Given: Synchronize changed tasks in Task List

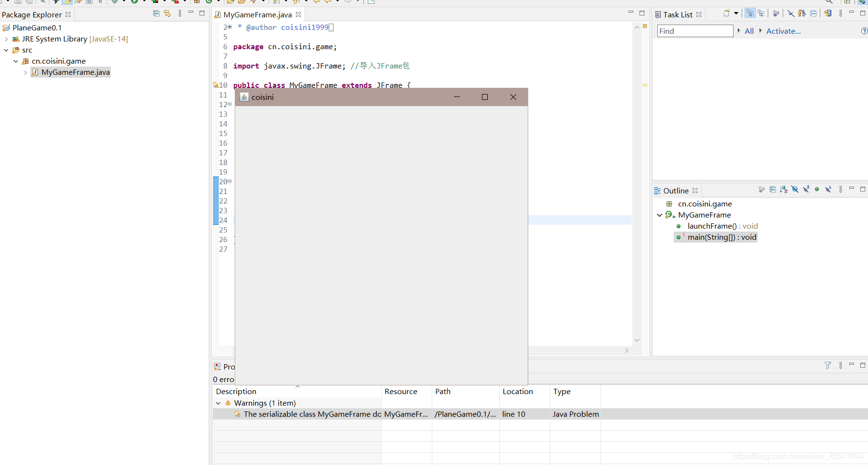Looking at the screenshot, I should [x=828, y=14].
